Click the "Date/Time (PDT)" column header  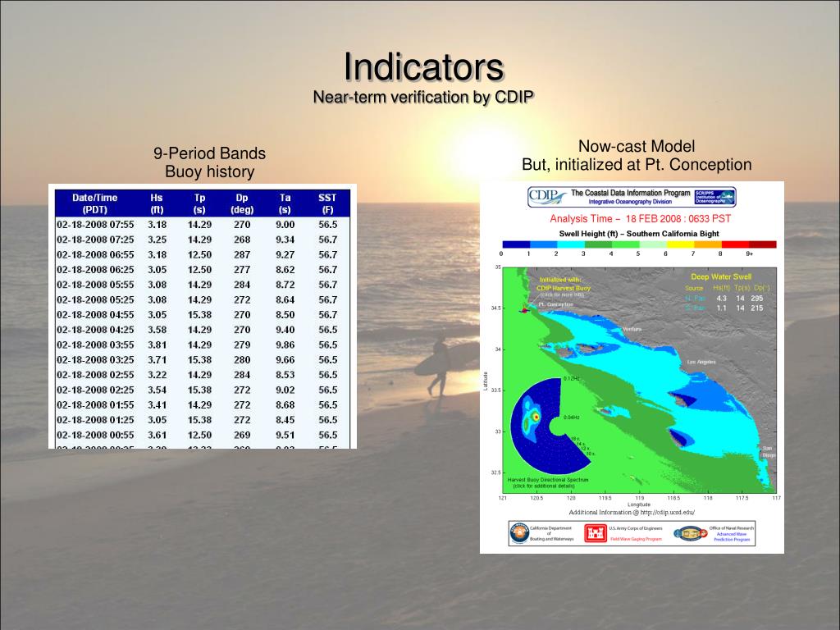point(95,203)
